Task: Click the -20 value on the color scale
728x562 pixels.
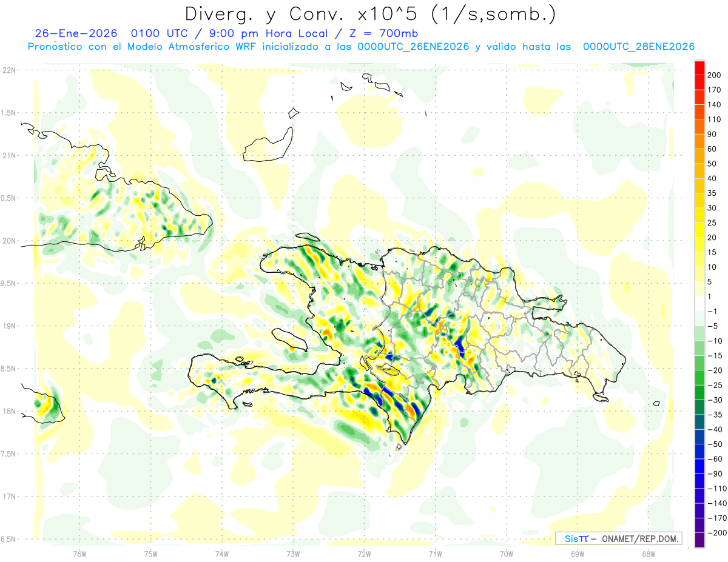Action: 716,370
